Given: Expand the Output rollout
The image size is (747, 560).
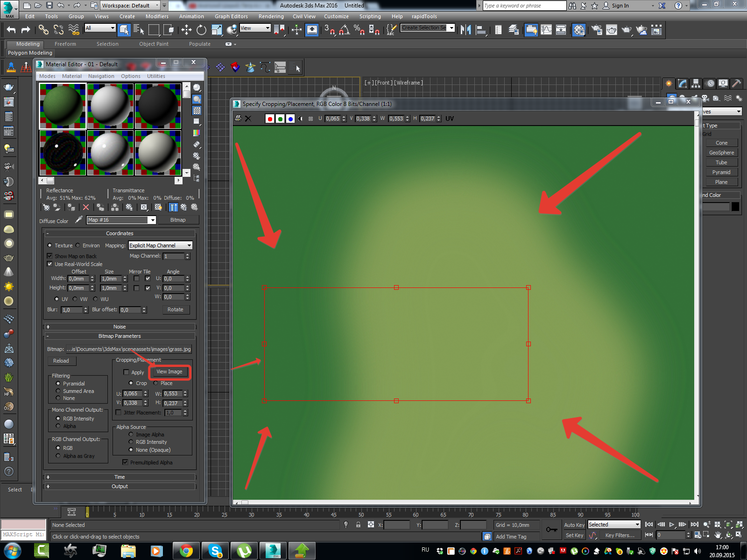Looking at the screenshot, I should [120, 486].
